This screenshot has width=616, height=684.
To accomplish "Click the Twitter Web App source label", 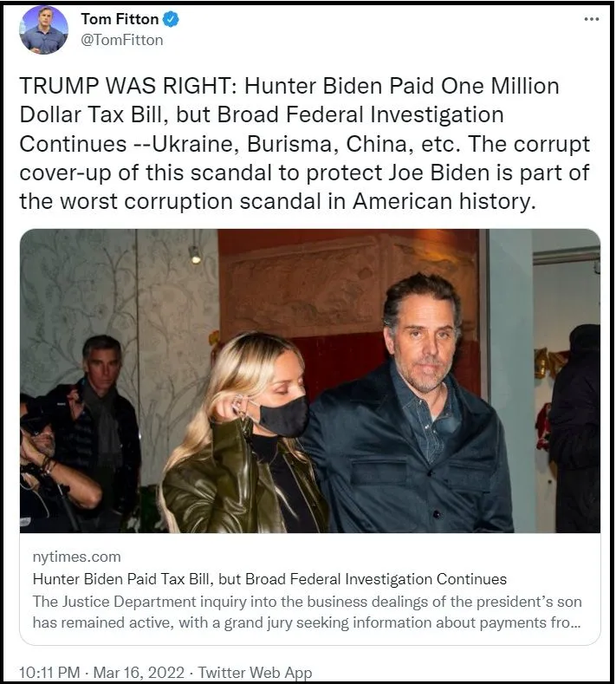I will tap(255, 673).
